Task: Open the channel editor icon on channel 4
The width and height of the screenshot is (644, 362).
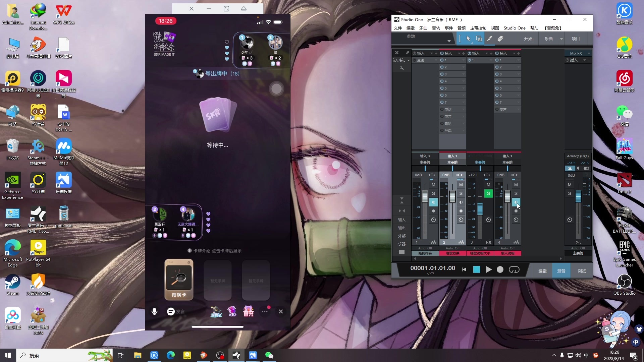Action: (x=516, y=242)
